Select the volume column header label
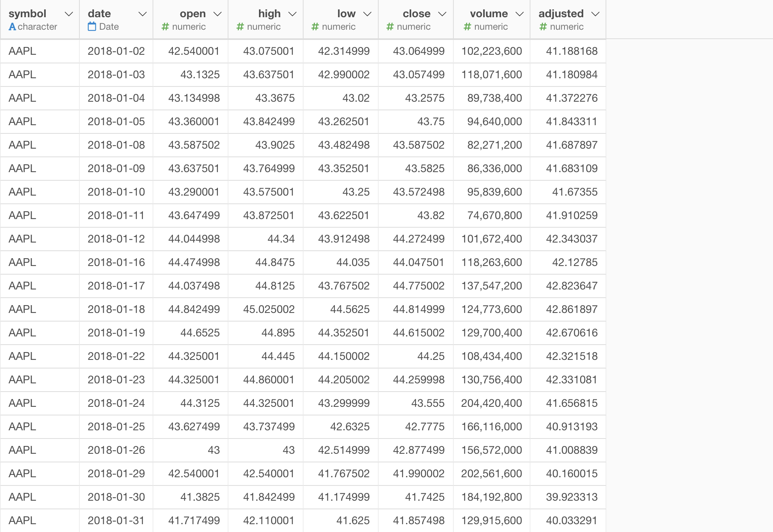The width and height of the screenshot is (773, 532). coord(489,14)
